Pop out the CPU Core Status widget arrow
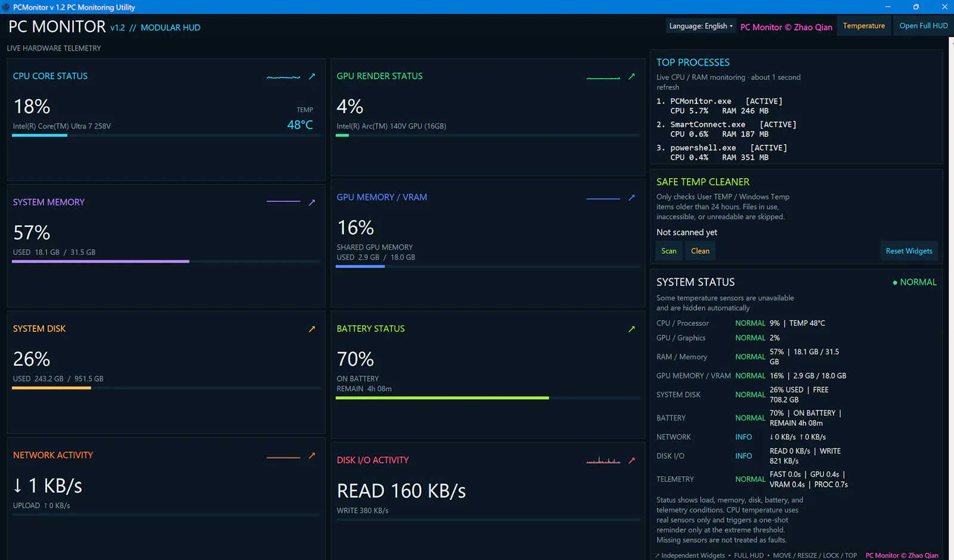954x560 pixels. [311, 76]
